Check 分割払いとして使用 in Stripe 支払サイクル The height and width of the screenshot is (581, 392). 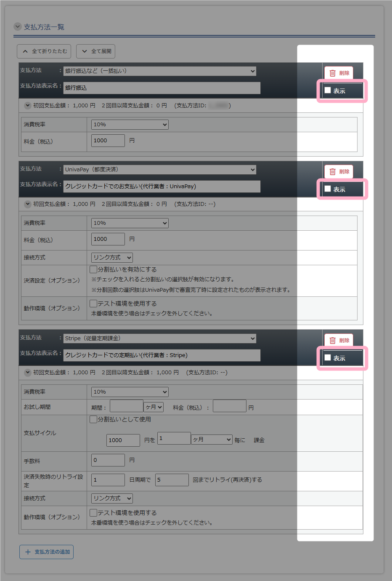pos(94,419)
